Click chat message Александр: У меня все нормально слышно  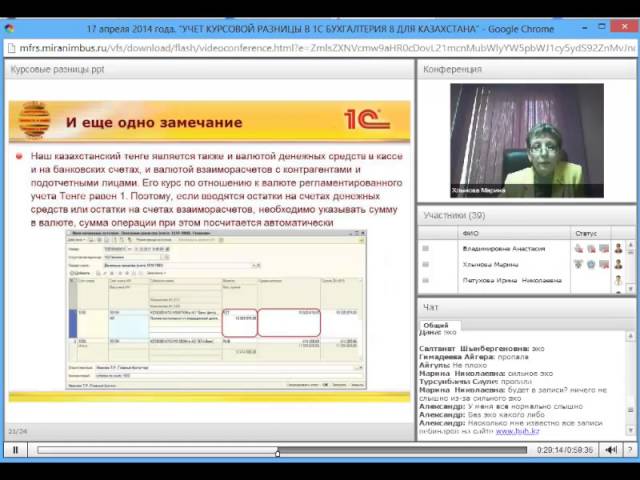[x=501, y=407]
